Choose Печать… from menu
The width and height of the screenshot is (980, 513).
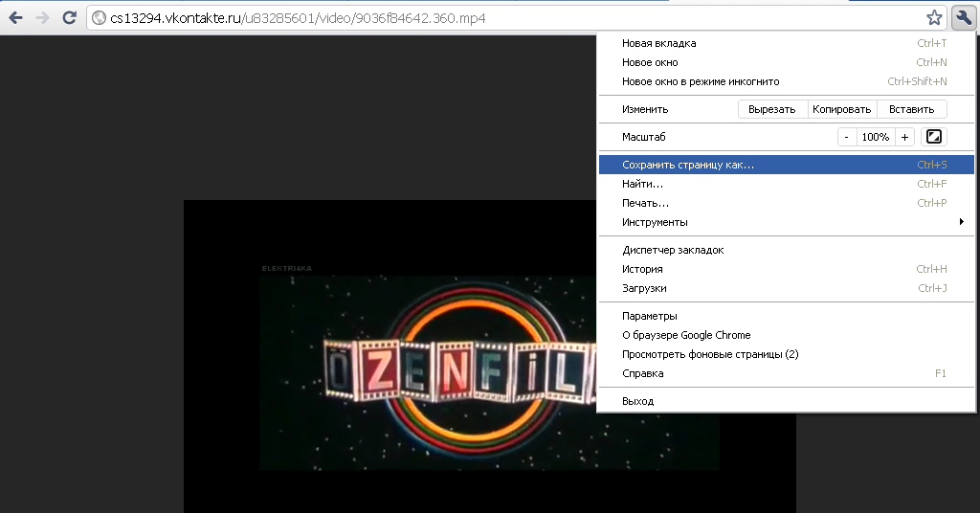tap(787, 203)
